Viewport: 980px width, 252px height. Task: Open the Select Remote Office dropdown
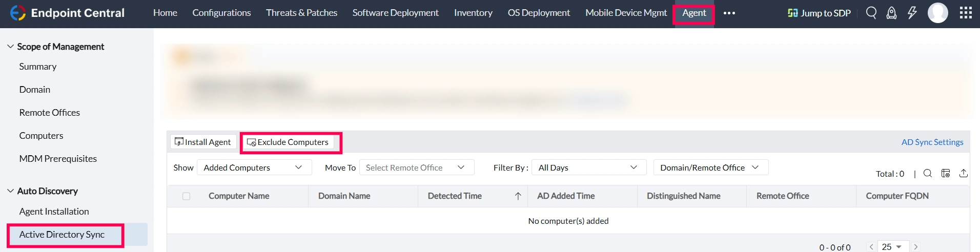coord(417,167)
